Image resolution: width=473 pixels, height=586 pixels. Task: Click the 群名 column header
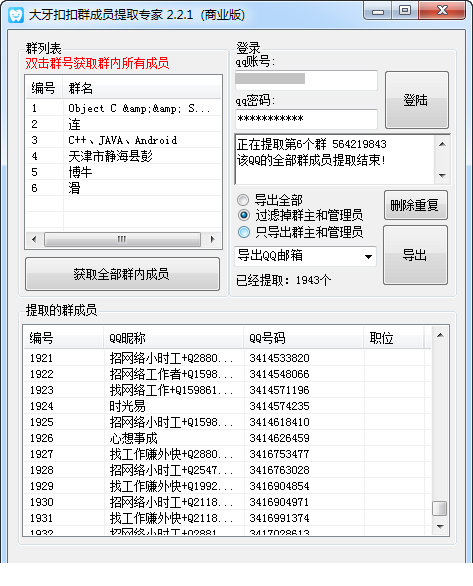[142, 88]
